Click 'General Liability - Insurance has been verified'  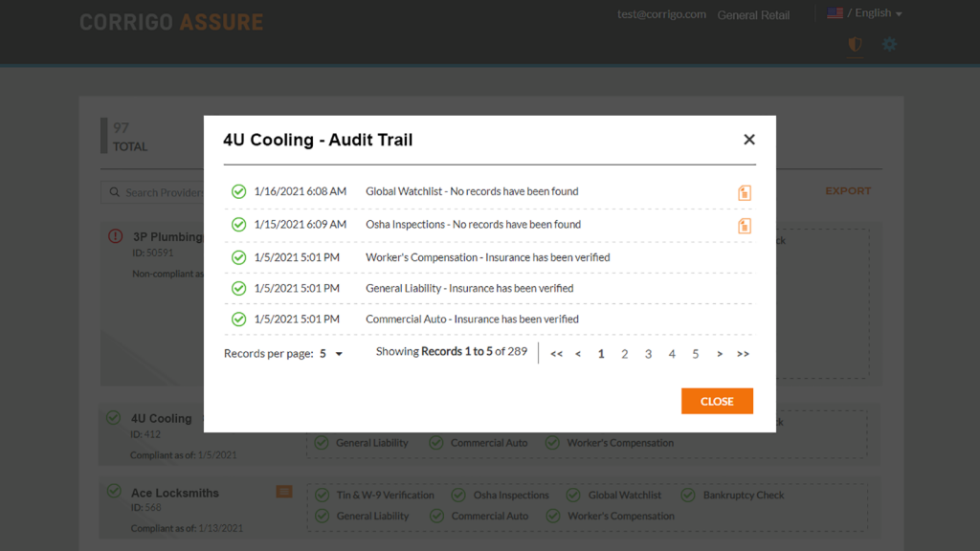(x=469, y=289)
